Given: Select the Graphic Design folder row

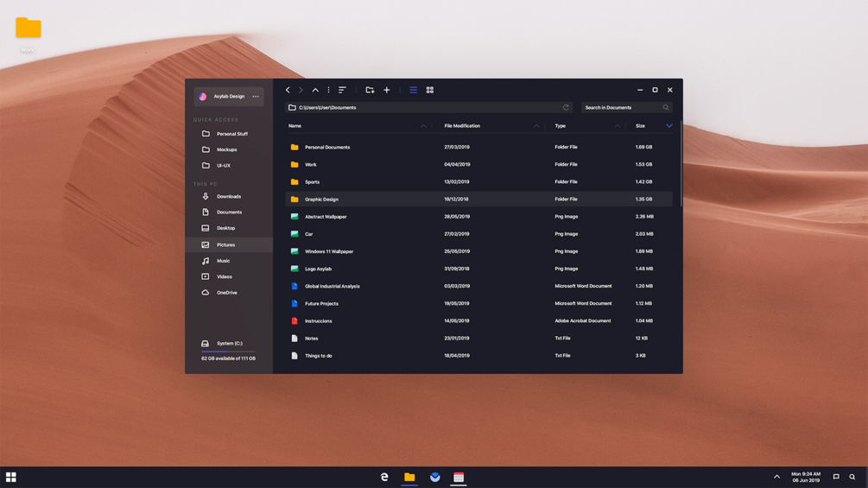Looking at the screenshot, I should point(478,200).
